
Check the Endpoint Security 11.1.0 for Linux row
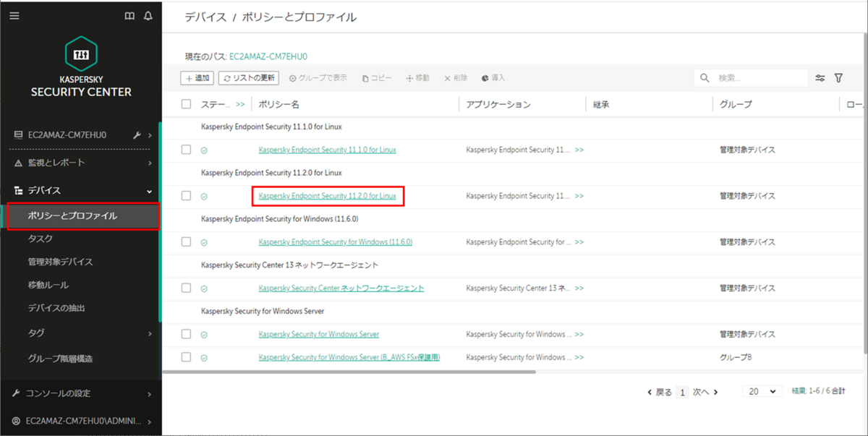(x=187, y=150)
